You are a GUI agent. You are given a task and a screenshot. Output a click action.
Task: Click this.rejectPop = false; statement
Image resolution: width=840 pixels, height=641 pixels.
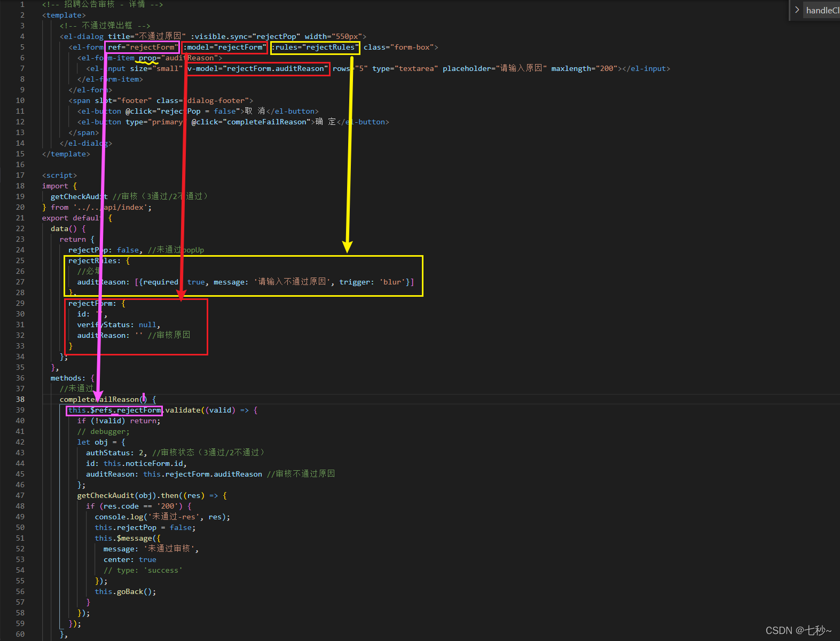tap(145, 527)
